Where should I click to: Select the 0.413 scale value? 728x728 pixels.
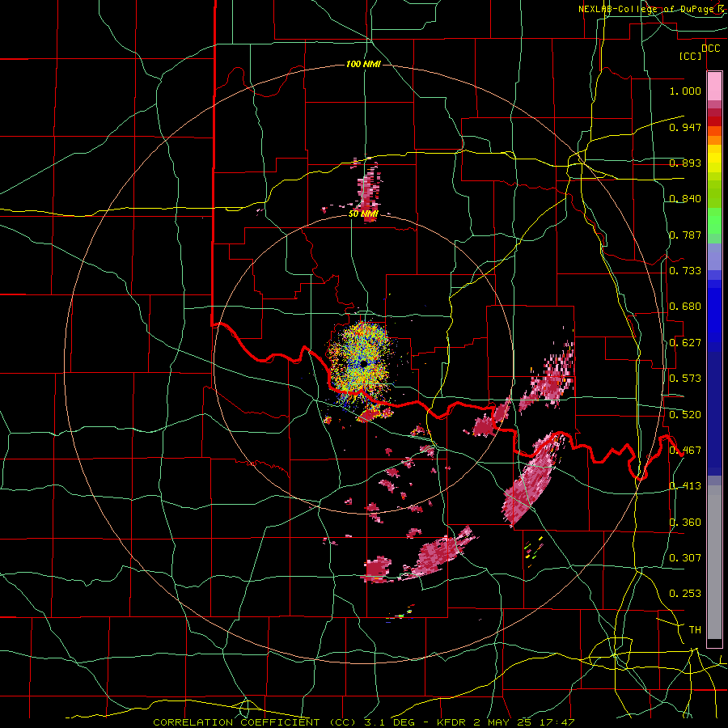point(685,485)
